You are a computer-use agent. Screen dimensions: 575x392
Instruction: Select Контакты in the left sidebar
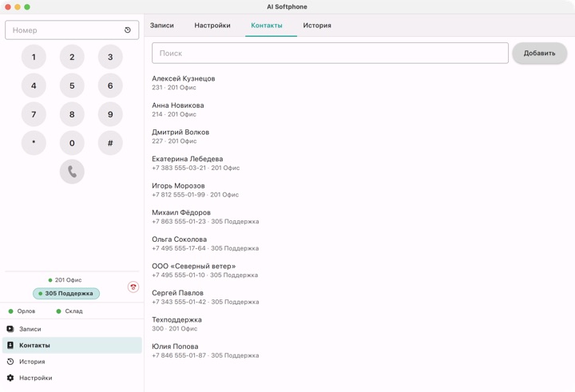coord(72,345)
